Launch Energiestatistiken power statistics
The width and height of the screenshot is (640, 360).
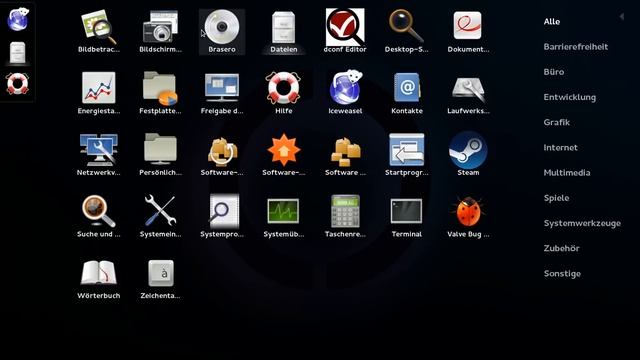point(98,93)
